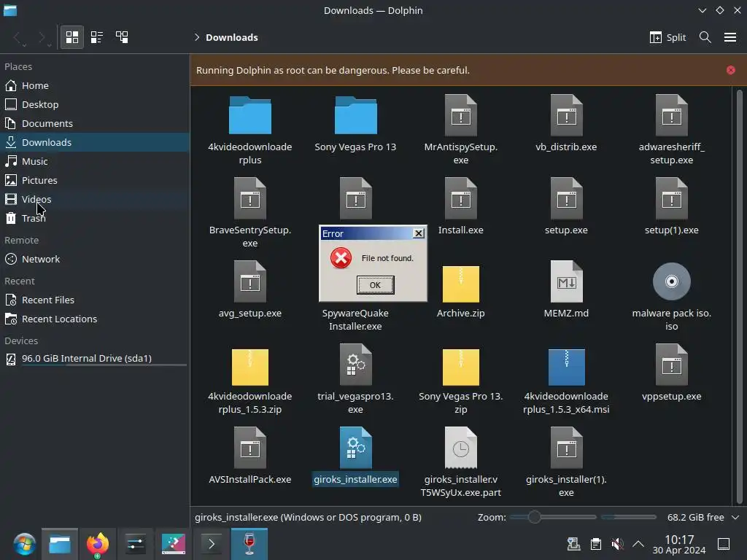The height and width of the screenshot is (560, 747).
Task: Switch to Compact view mode
Action: pos(97,37)
